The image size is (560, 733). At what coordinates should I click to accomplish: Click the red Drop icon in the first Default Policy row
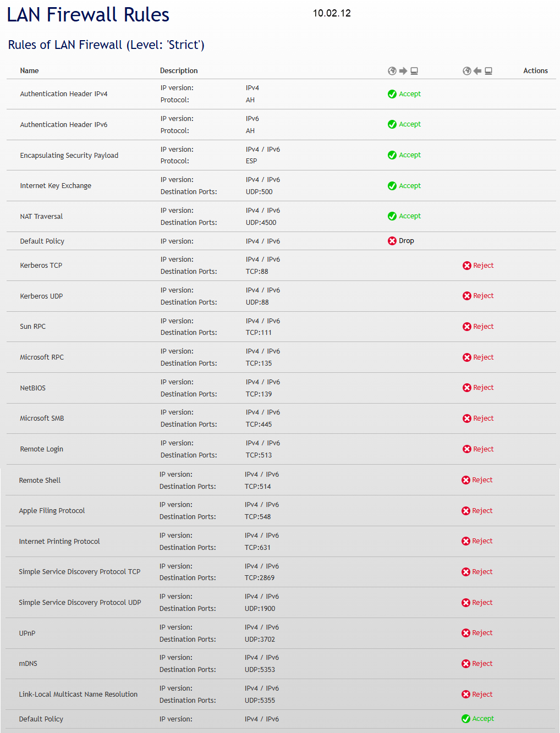click(392, 241)
